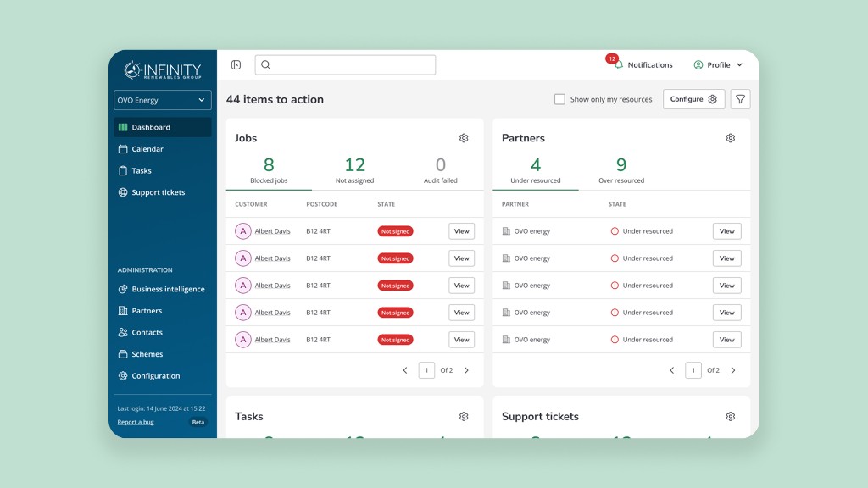The image size is (868, 488).
Task: Open Business intelligence in sidebar
Action: (162, 289)
